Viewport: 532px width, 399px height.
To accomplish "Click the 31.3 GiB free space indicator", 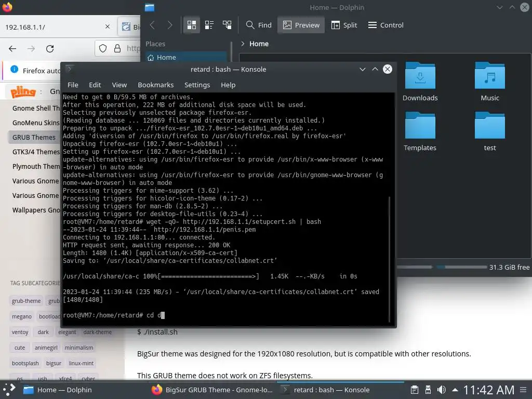I will tap(509, 268).
